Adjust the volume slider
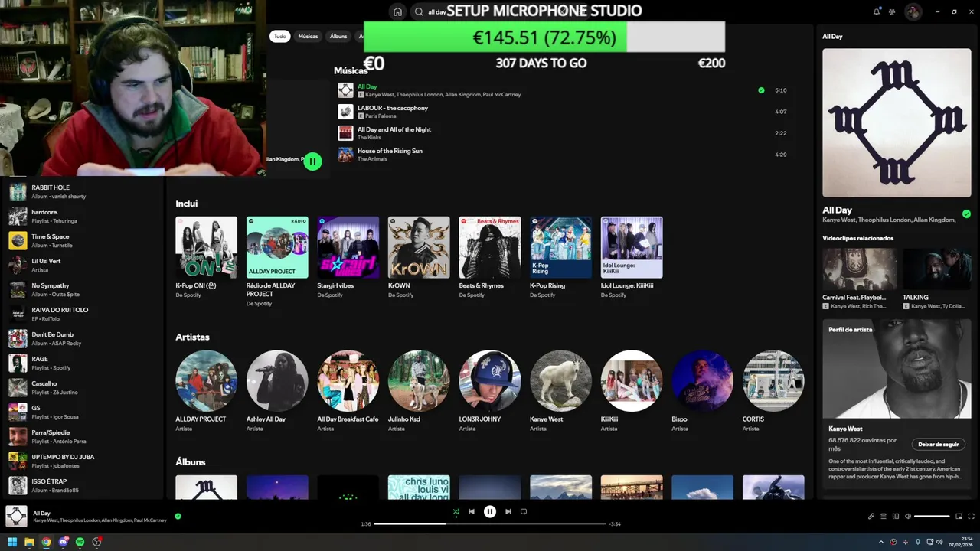This screenshot has height=551, width=980. click(932, 516)
